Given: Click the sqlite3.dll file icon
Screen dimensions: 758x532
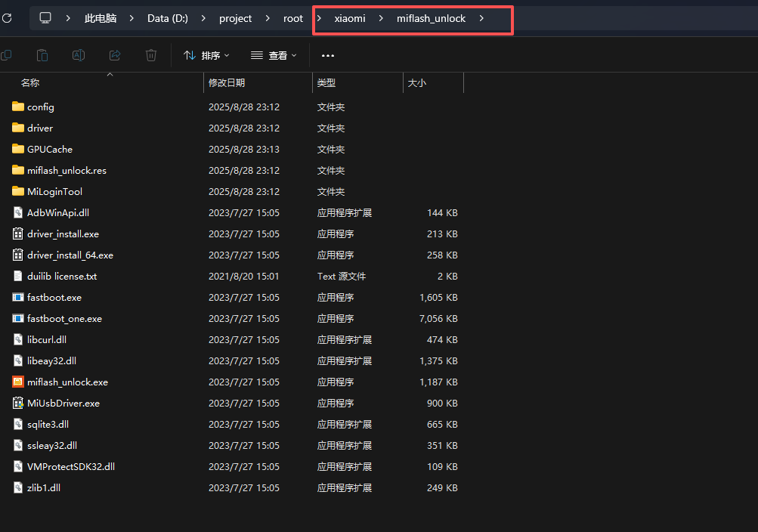Looking at the screenshot, I should tap(18, 424).
